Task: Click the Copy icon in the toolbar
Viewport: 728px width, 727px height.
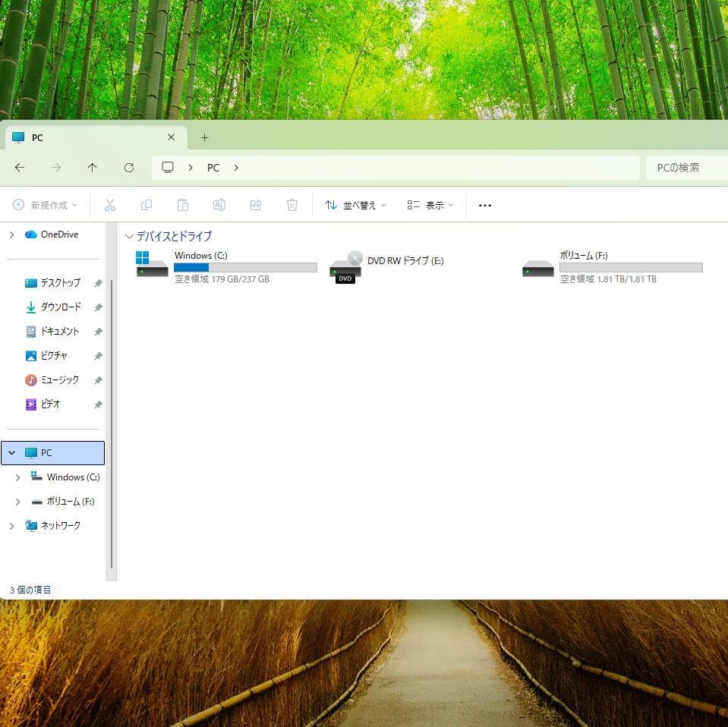Action: click(147, 205)
